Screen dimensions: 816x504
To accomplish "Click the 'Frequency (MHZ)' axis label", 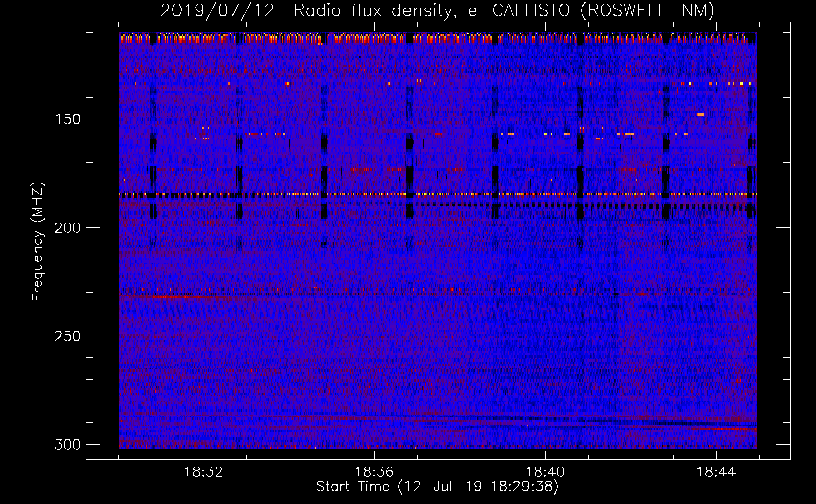I will click(38, 242).
